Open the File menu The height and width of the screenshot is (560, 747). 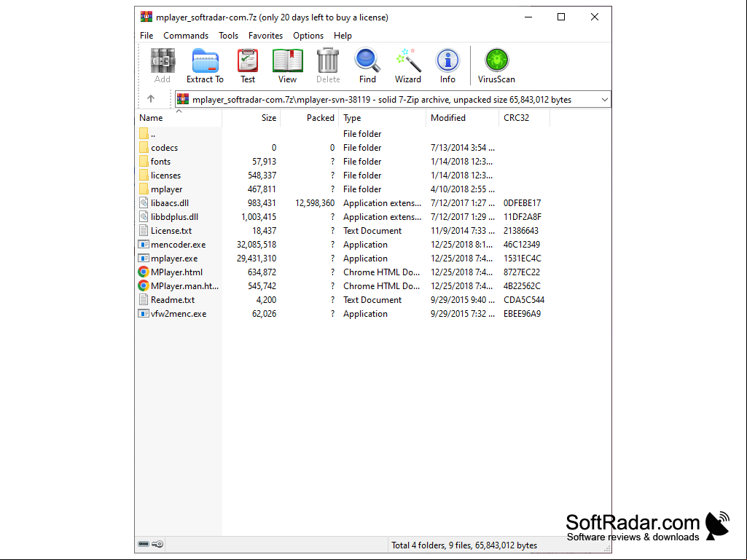pos(146,36)
